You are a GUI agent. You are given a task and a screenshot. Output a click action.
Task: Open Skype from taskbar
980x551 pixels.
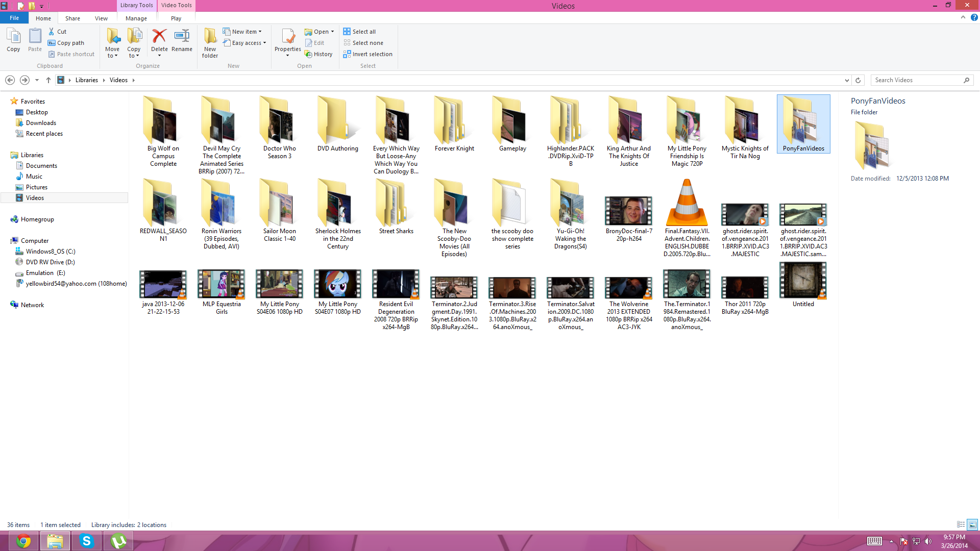click(x=86, y=541)
